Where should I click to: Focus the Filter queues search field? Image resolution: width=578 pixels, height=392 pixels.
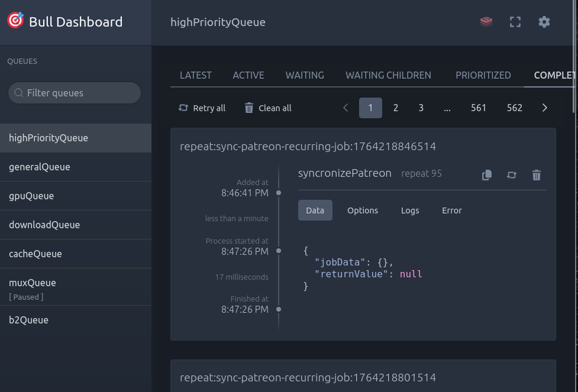point(75,93)
